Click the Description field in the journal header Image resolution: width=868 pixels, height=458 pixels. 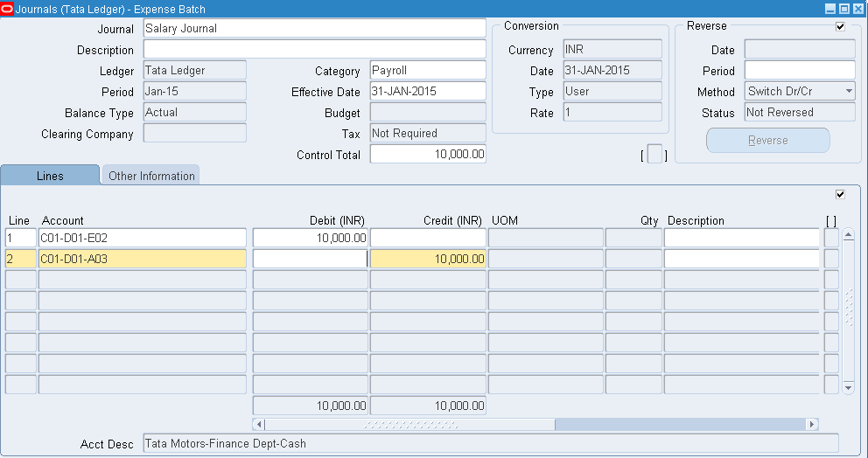click(x=314, y=50)
